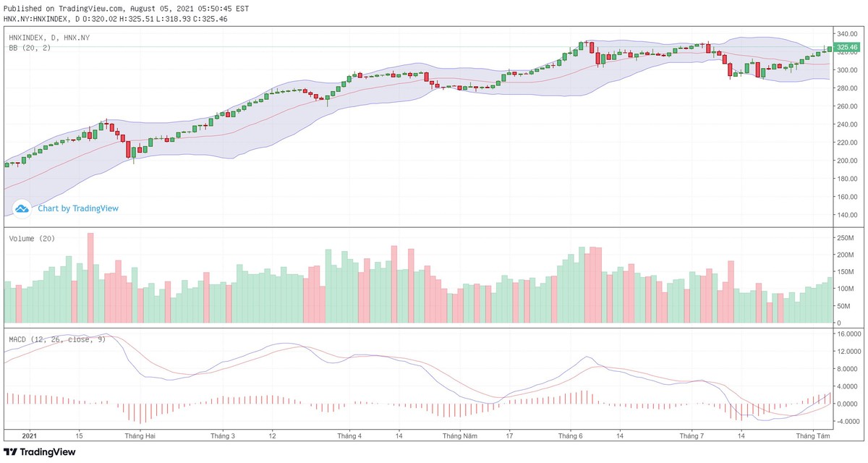The height and width of the screenshot is (463, 868).
Task: Select the 140.00 price axis label
Action: (x=846, y=215)
